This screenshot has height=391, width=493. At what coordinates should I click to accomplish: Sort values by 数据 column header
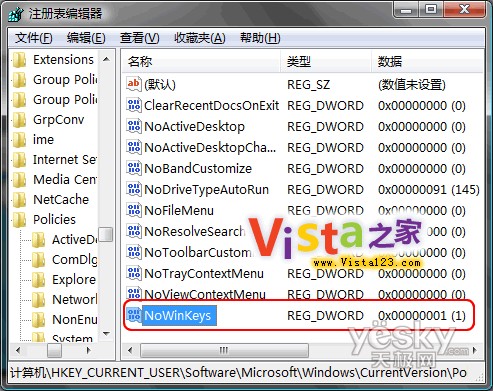coord(427,62)
